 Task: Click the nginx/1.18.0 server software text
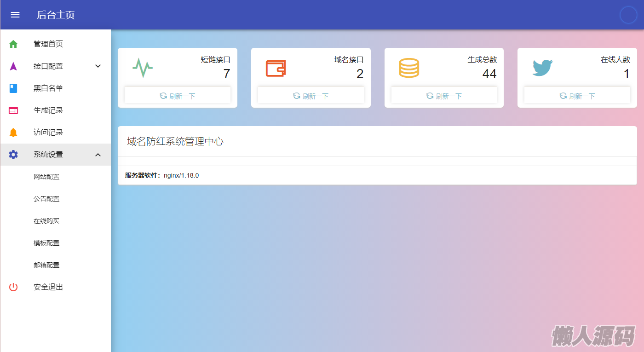click(x=181, y=175)
